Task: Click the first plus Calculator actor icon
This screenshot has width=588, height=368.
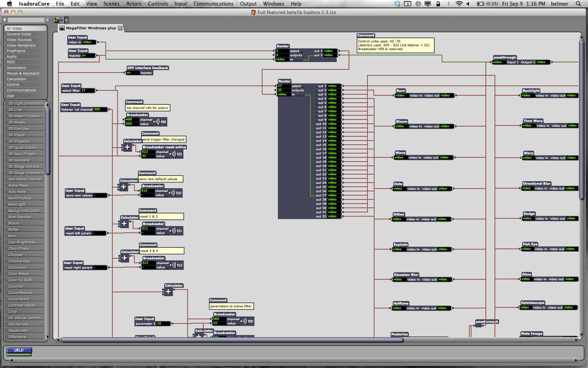Action: click(x=127, y=148)
